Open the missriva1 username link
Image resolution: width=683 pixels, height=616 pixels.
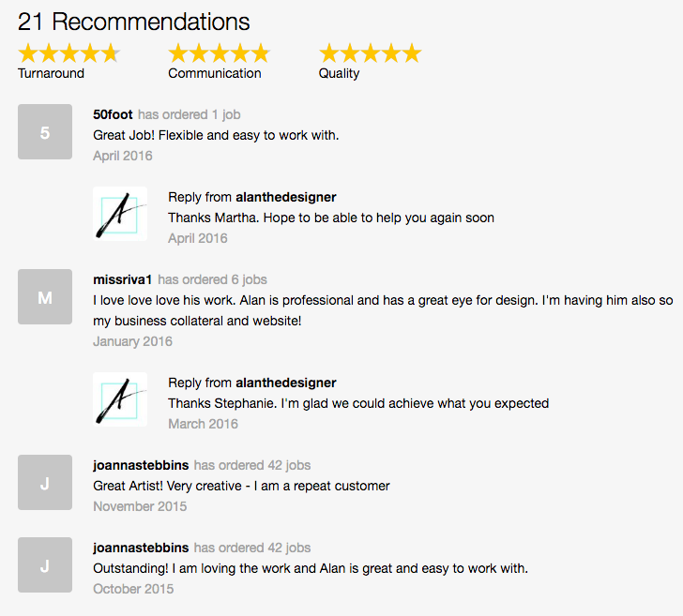(122, 279)
